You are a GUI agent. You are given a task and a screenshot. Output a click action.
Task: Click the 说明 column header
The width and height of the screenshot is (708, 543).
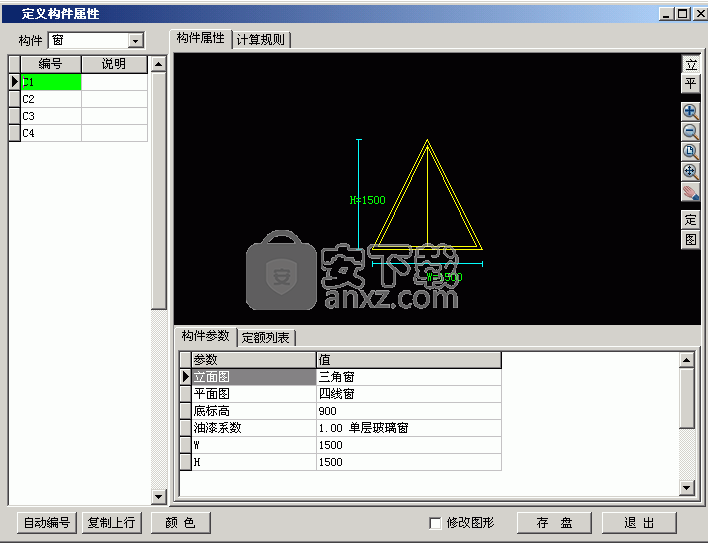pos(114,64)
